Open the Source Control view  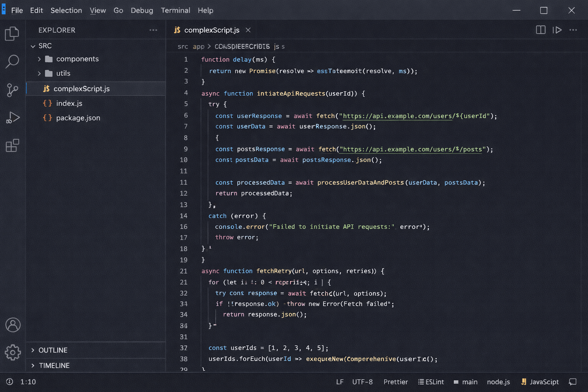pyautogui.click(x=12, y=90)
